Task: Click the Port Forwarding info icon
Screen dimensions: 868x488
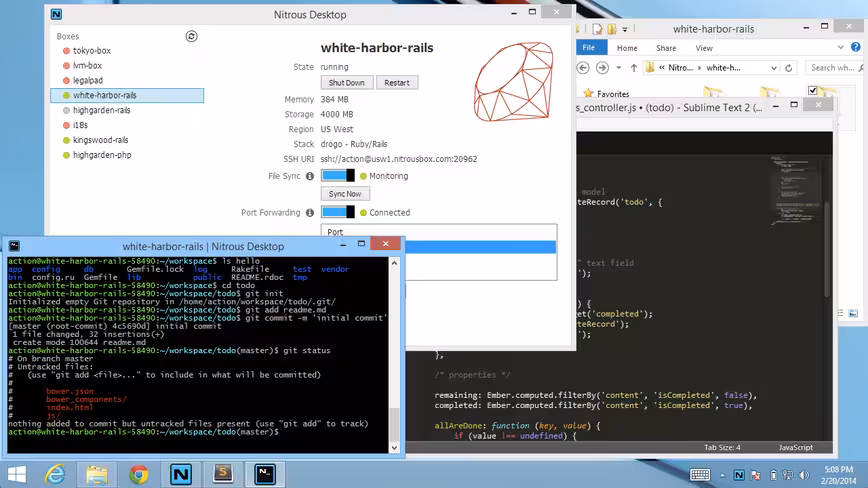Action: (x=310, y=212)
